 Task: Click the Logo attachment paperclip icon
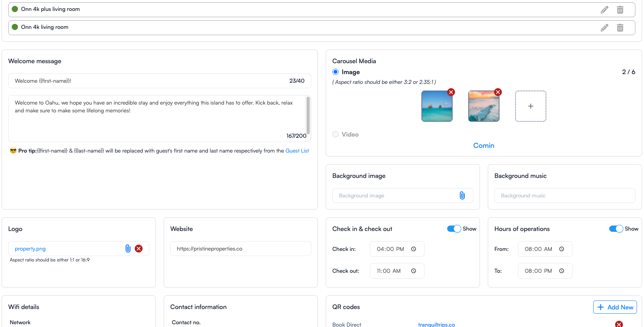click(128, 249)
